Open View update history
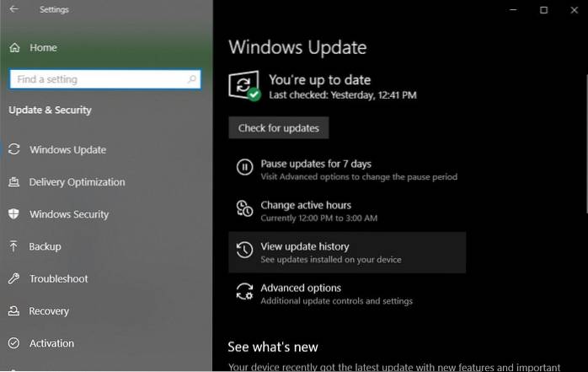 tap(304, 247)
